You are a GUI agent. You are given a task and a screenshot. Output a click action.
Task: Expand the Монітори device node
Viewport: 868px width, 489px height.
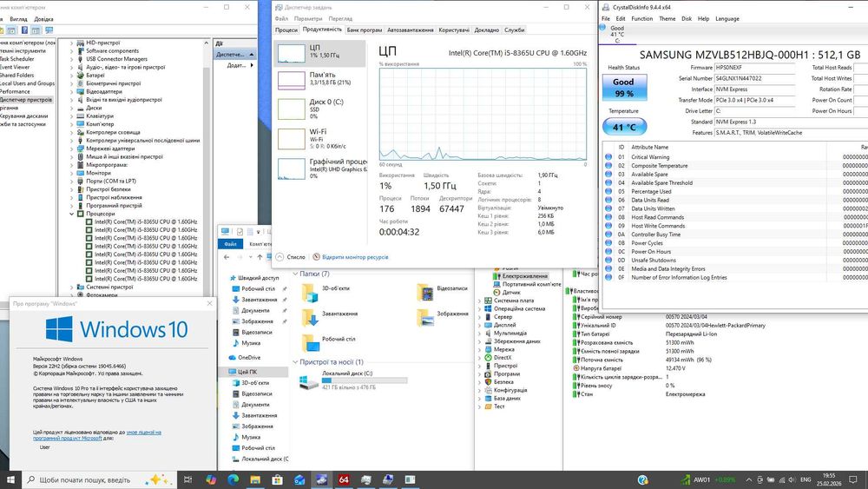coord(71,174)
